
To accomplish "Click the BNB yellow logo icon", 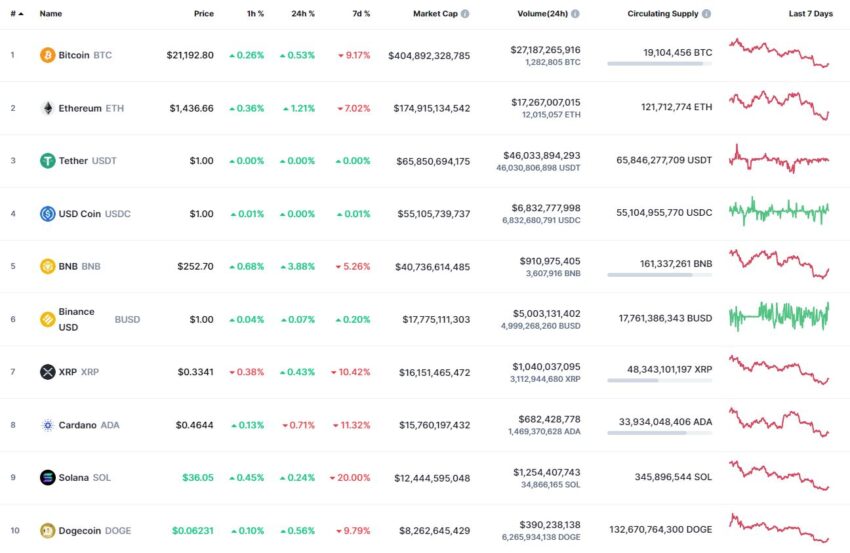I will (x=48, y=266).
